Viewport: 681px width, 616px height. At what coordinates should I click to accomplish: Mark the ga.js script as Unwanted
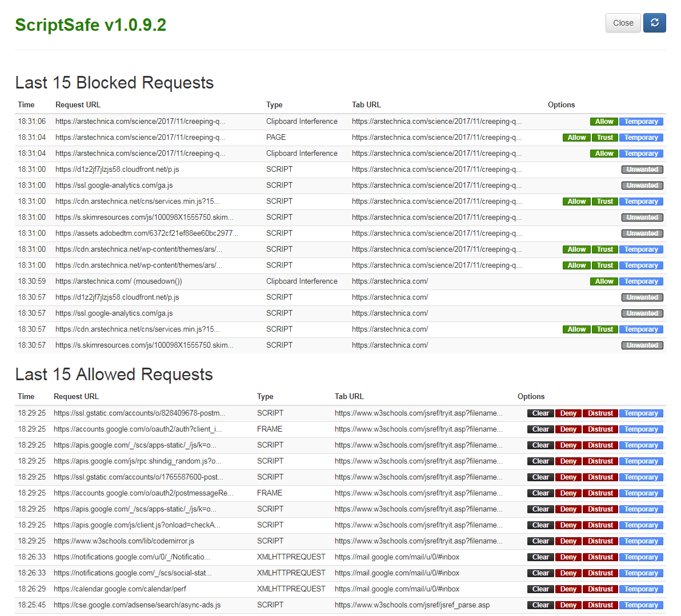coord(642,185)
